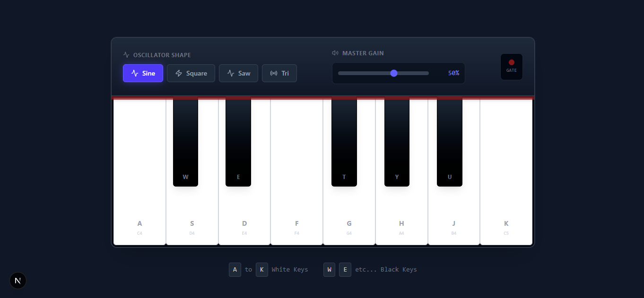Choose the Saw oscillator shape
Image resolution: width=644 pixels, height=298 pixels.
pos(238,73)
